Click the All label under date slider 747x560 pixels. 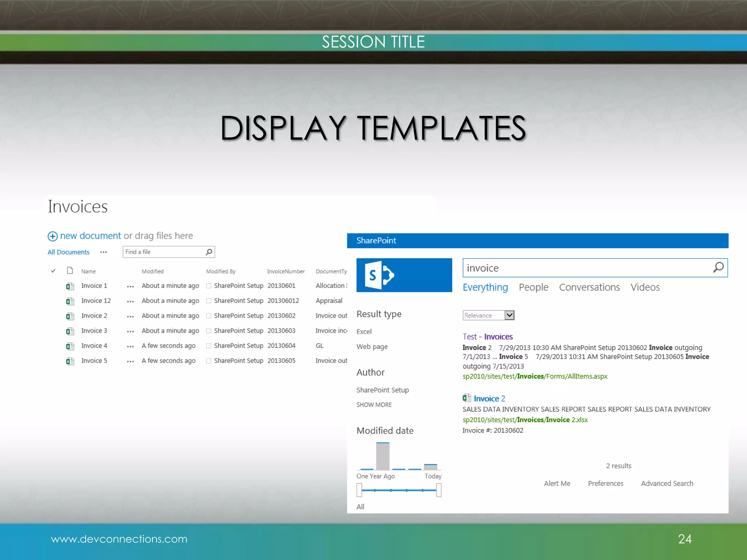pos(360,507)
